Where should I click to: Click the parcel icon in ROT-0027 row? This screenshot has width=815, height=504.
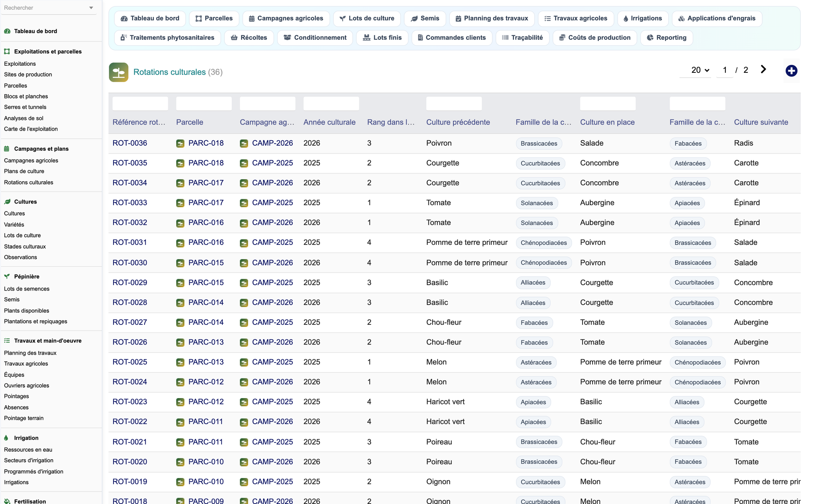180,323
